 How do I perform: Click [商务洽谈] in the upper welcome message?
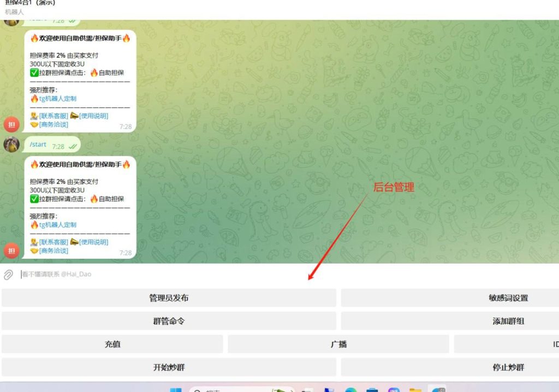pos(53,124)
